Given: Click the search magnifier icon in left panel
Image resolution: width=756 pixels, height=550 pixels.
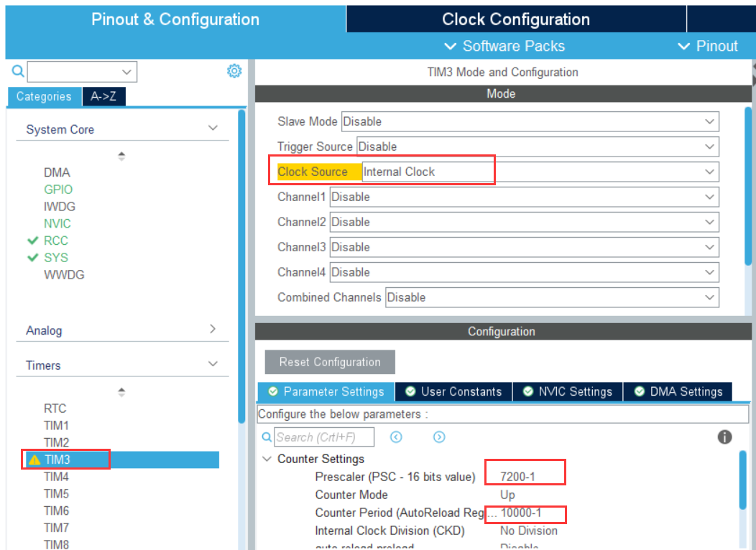Looking at the screenshot, I should [x=18, y=71].
